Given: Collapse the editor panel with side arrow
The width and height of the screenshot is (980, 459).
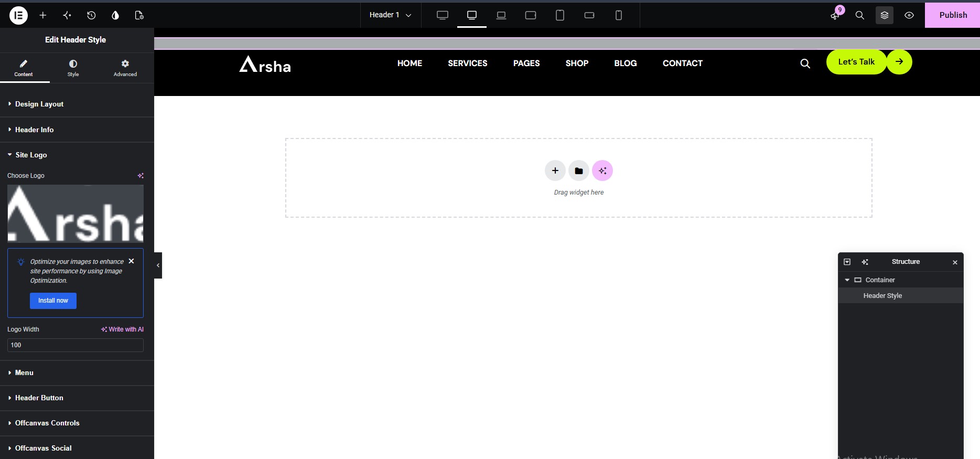Looking at the screenshot, I should (x=158, y=265).
